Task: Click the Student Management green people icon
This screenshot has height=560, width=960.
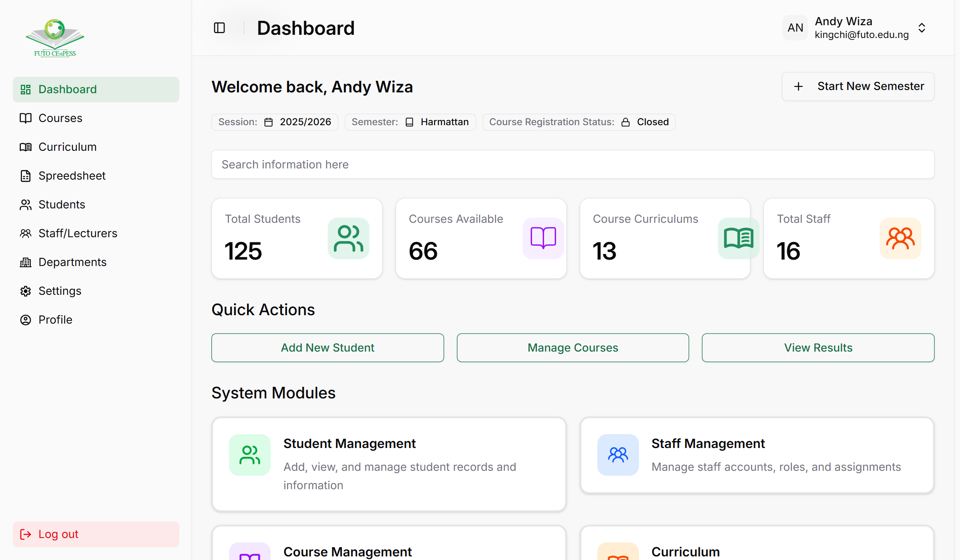Action: [249, 455]
